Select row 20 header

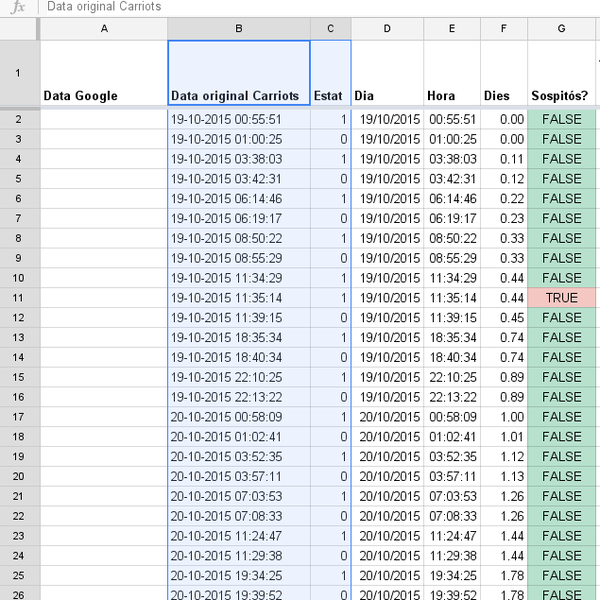pyautogui.click(x=19, y=476)
